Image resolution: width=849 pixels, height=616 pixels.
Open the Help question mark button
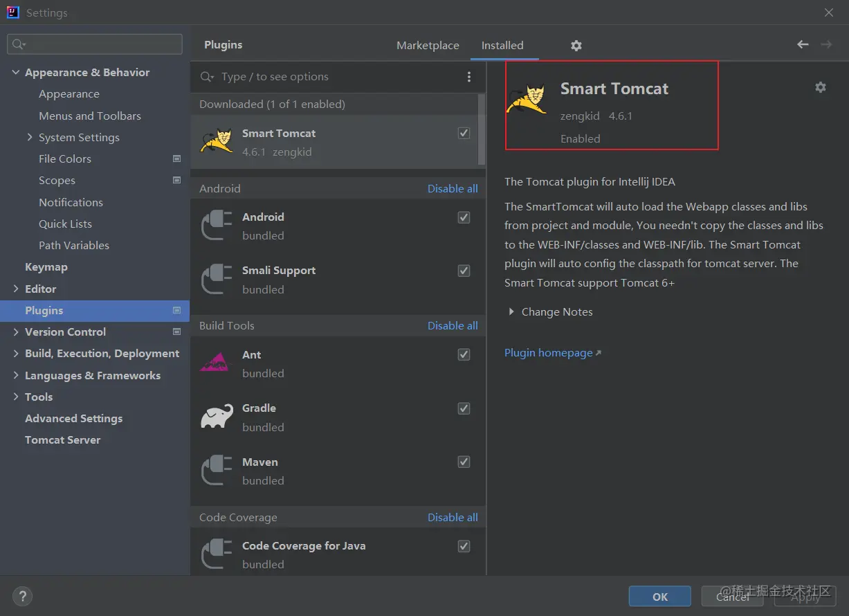click(22, 596)
